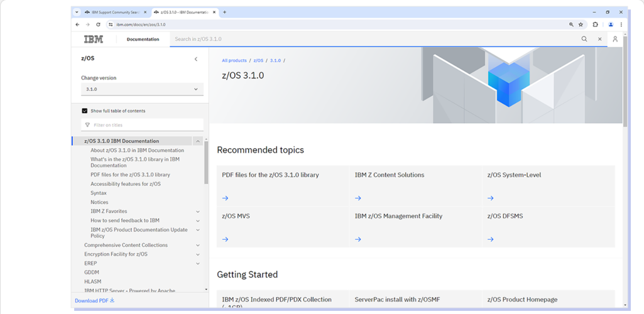This screenshot has height=314, width=644.
Task: Open Accessibility features for z/OS
Action: (x=126, y=184)
